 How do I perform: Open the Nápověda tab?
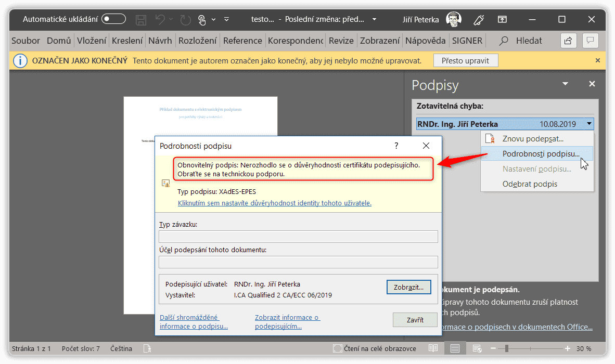tap(425, 41)
